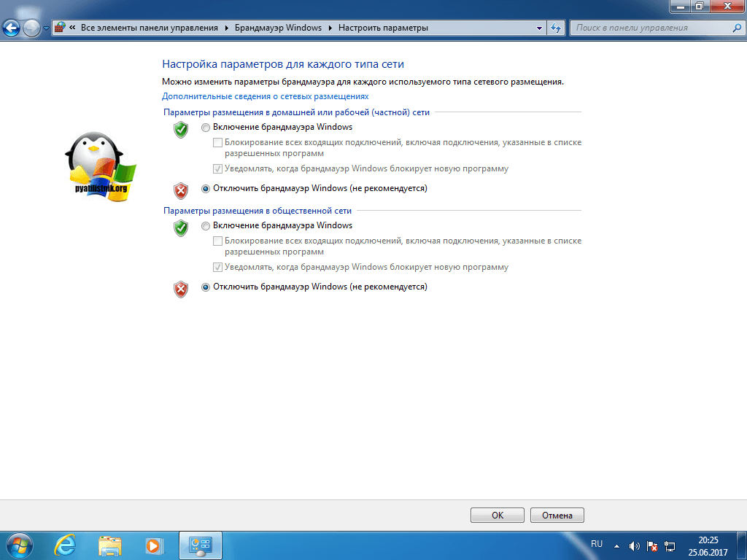
Task: Tick 'Блокирование всех входящих подключений' public network checkbox
Action: pyautogui.click(x=217, y=241)
